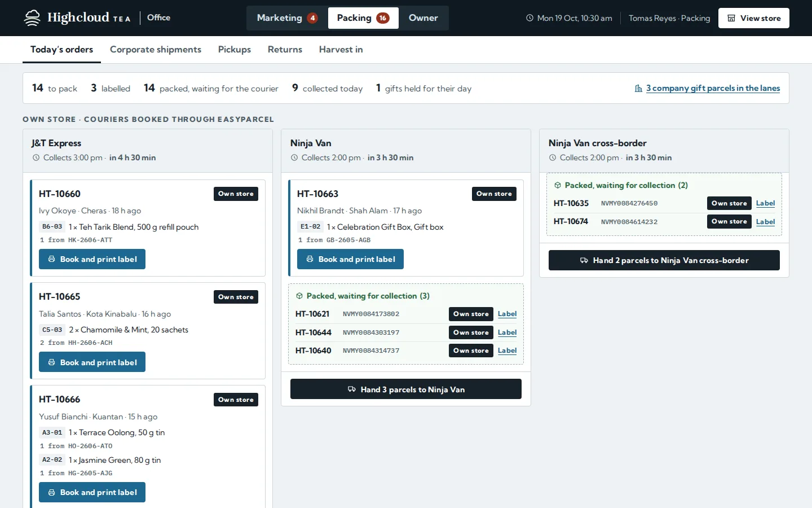Image resolution: width=812 pixels, height=508 pixels.
Task: Open the Harvest in tab
Action: point(341,50)
